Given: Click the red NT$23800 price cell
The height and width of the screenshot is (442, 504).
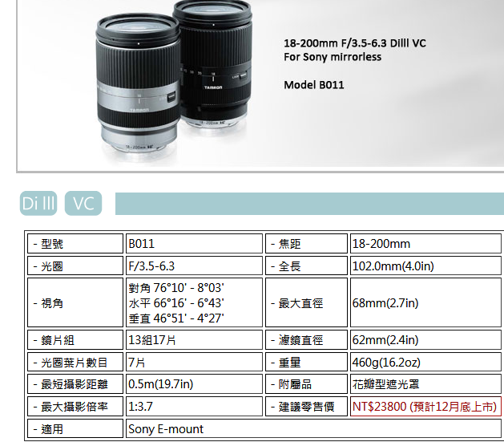Looking at the screenshot, I should [x=425, y=406].
